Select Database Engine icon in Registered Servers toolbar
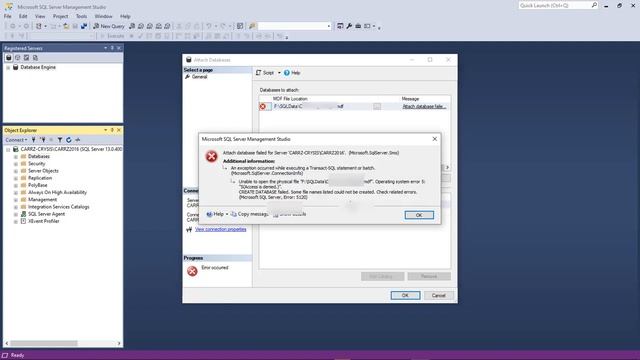The width and height of the screenshot is (640, 360). coord(9,58)
